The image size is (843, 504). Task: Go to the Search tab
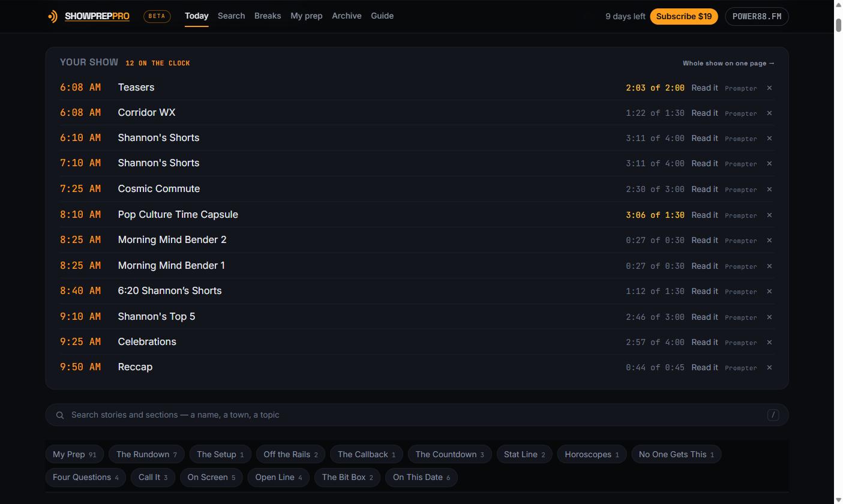pos(231,16)
